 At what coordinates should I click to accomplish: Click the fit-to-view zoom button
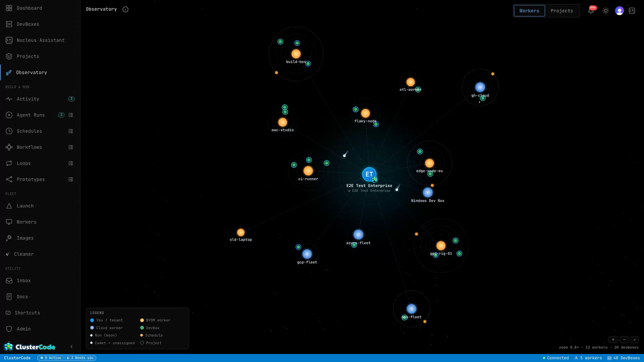click(x=635, y=340)
